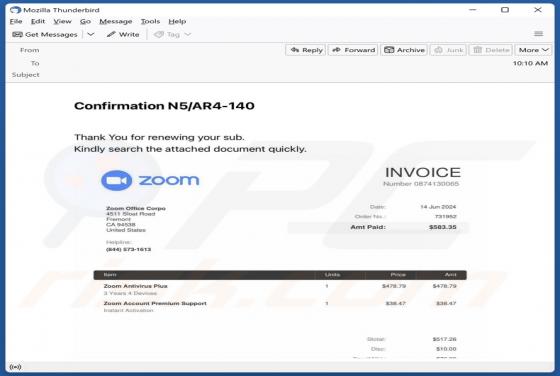Open the Edit menu
Image resolution: width=560 pixels, height=376 pixels.
point(38,21)
